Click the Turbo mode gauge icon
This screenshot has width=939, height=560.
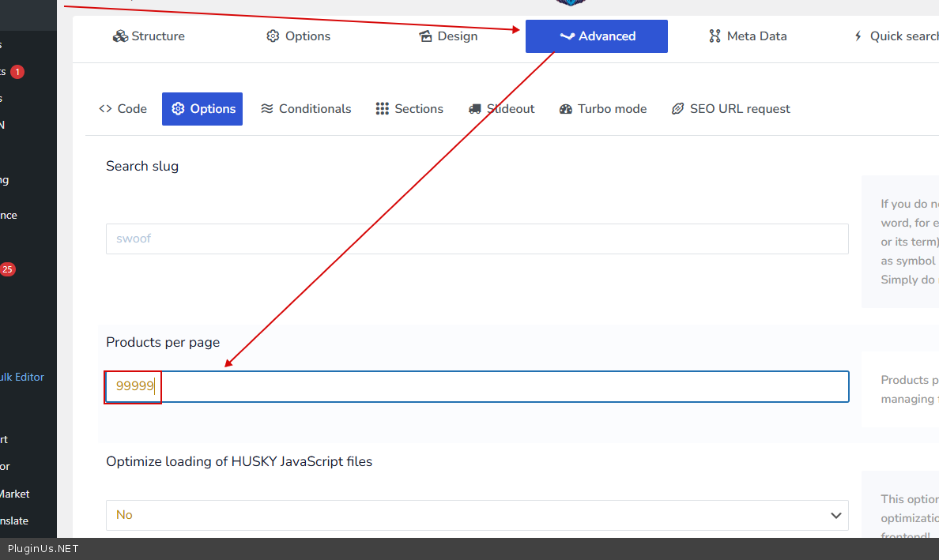[x=565, y=109]
